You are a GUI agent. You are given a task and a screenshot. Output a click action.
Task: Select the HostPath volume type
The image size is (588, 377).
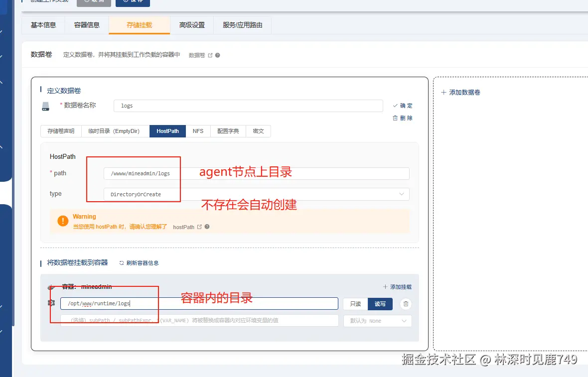(x=167, y=131)
